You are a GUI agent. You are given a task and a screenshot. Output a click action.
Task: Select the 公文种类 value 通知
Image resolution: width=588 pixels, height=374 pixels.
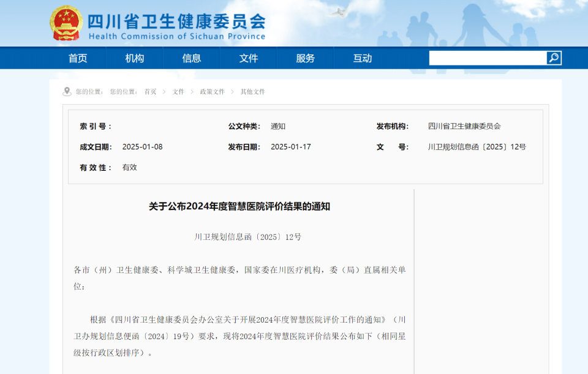(x=278, y=126)
